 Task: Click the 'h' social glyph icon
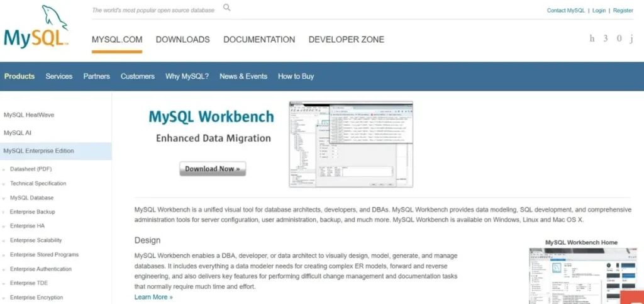(x=592, y=38)
